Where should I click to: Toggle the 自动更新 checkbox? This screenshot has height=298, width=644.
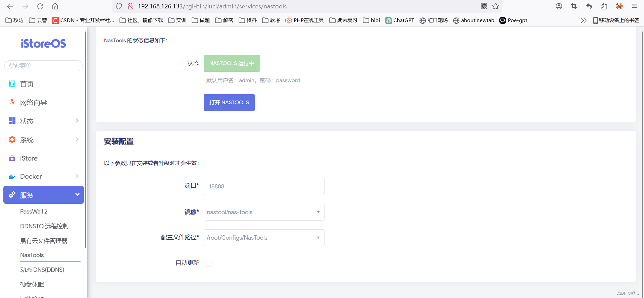208,263
